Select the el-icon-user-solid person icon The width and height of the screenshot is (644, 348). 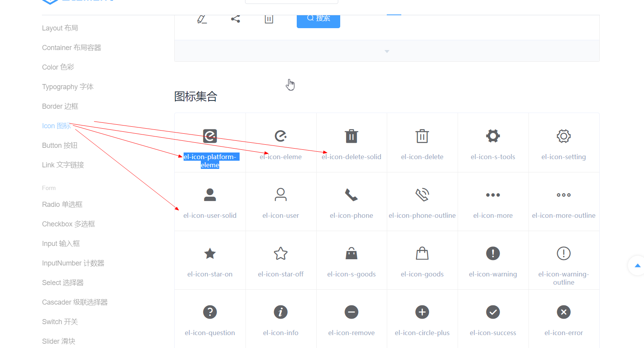(x=210, y=195)
